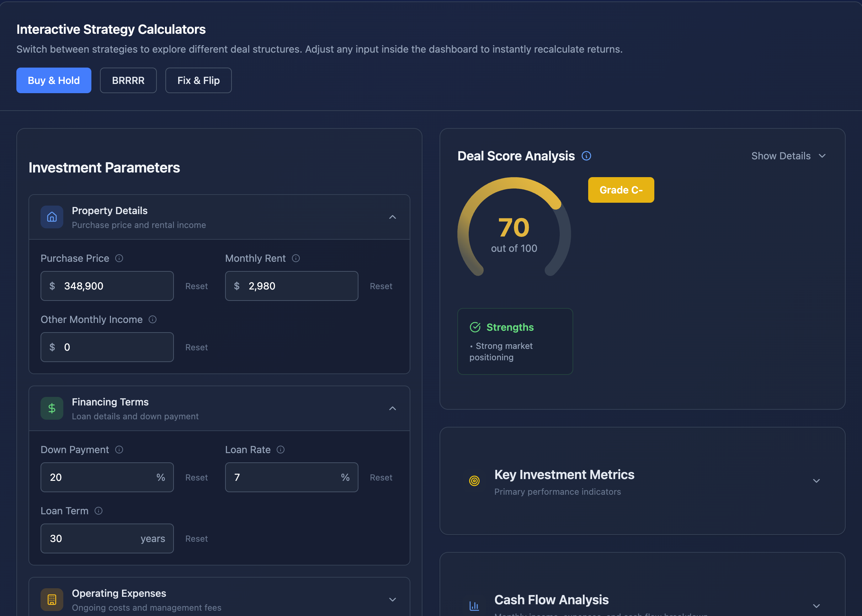Expand the Operating Expenses section
The height and width of the screenshot is (616, 862).
[393, 599]
